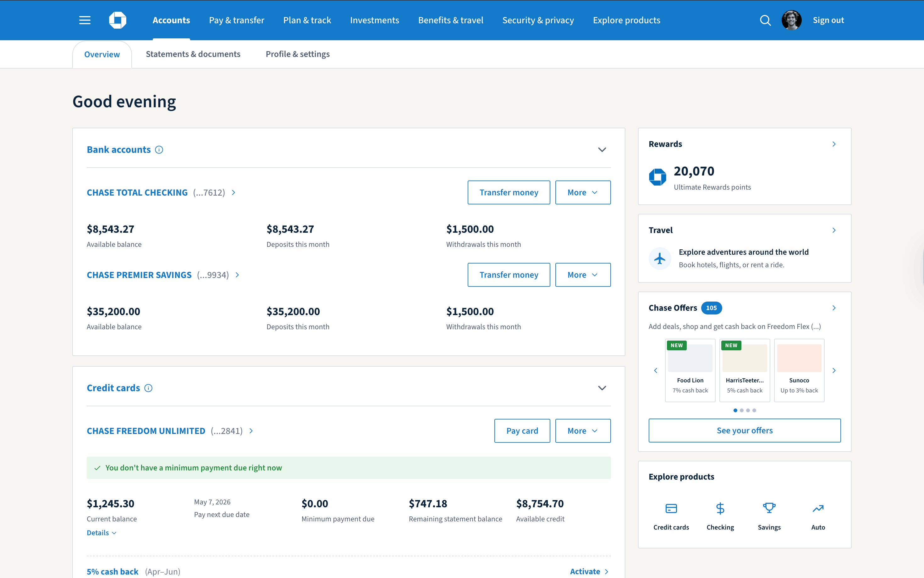The width and height of the screenshot is (924, 578).
Task: Click the 105 offers count badge
Action: (x=711, y=308)
